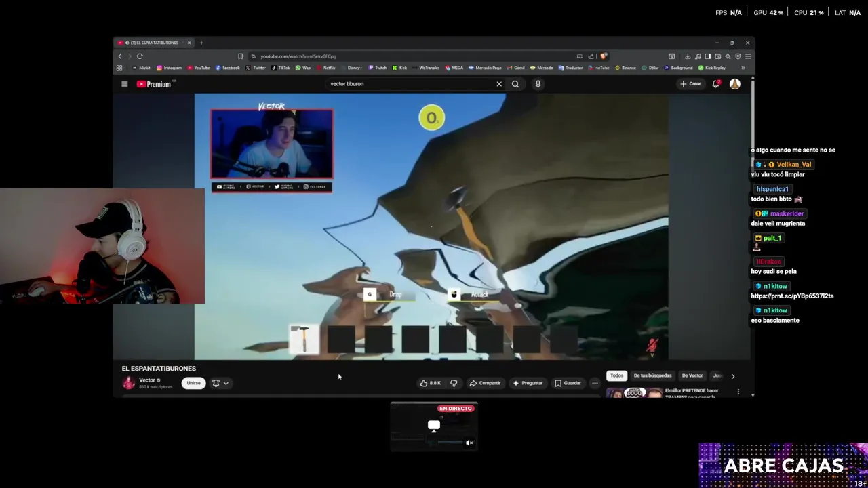Click the Compartir share button
The width and height of the screenshot is (868, 488).
tap(485, 383)
